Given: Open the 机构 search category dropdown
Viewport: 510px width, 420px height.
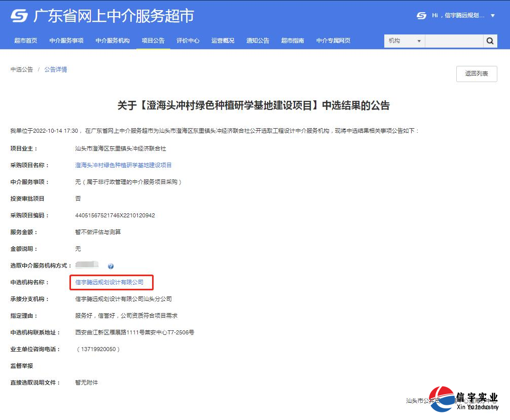Looking at the screenshot, I should (x=404, y=41).
